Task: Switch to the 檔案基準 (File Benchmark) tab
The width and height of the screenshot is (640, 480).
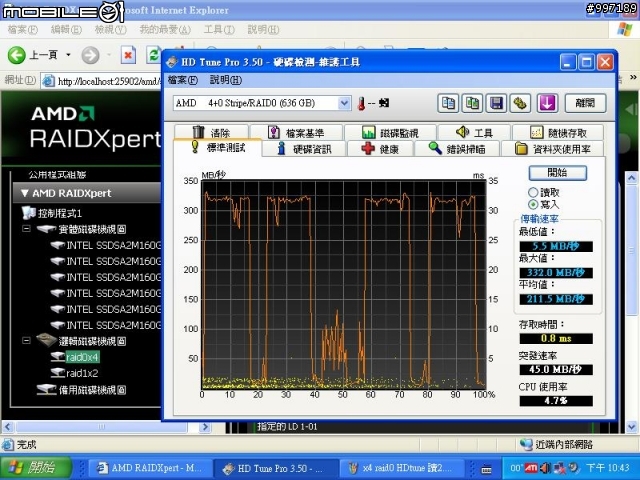Action: pos(296,132)
